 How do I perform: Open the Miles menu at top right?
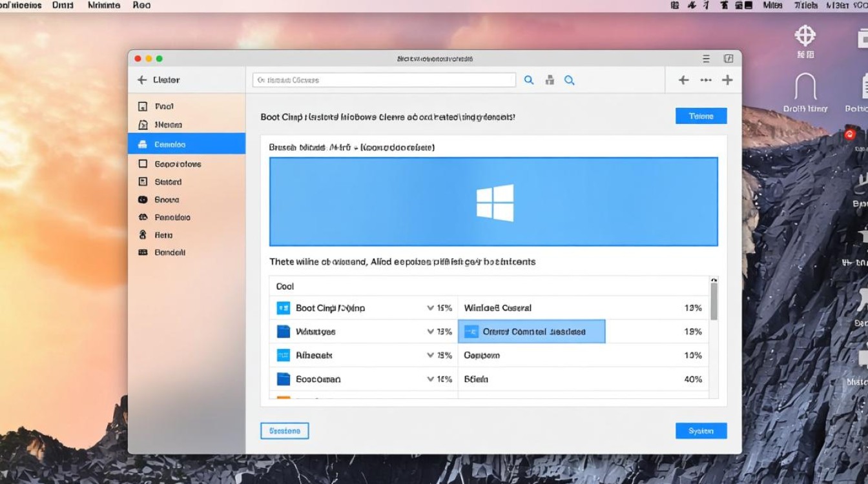772,5
